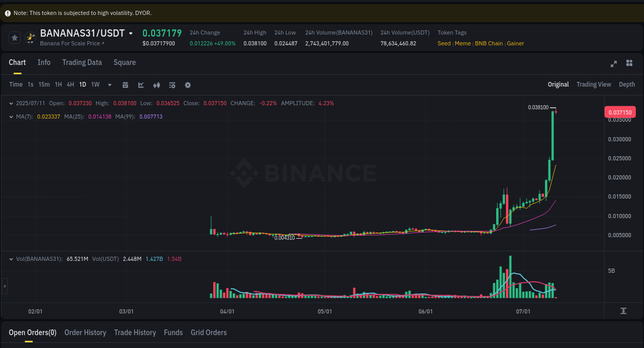Screen dimensions: 644x348
Task: Select the 1W timeframe interval
Action: tap(95, 85)
